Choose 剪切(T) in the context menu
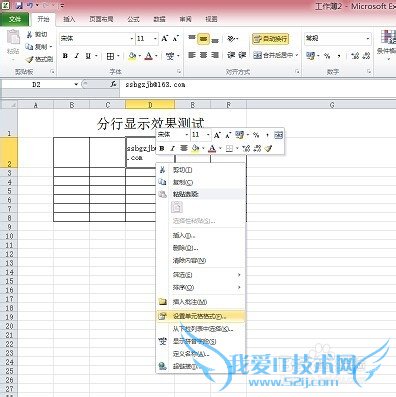396x397 pixels. pyautogui.click(x=201, y=170)
